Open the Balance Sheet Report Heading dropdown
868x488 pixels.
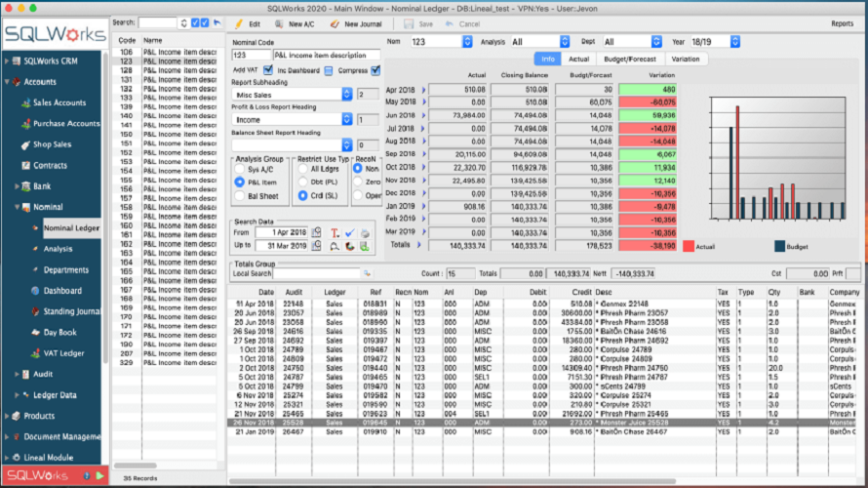point(346,144)
